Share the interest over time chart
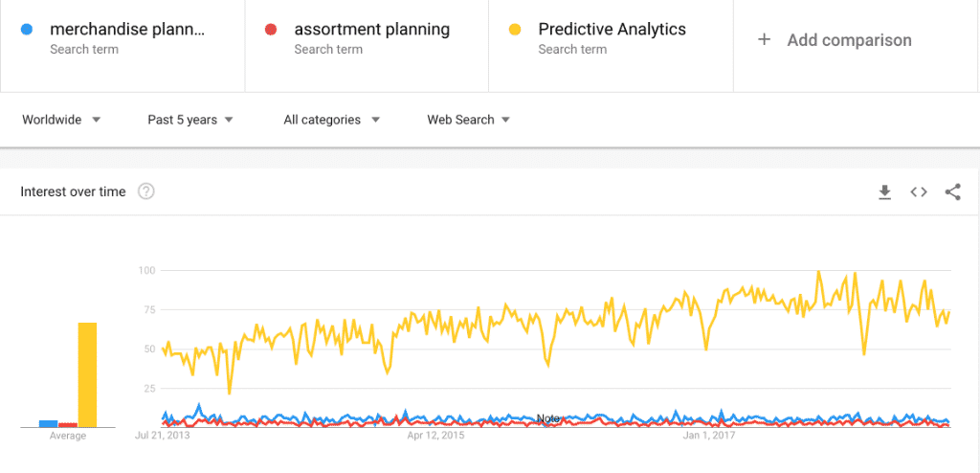The image size is (980, 473). click(952, 192)
